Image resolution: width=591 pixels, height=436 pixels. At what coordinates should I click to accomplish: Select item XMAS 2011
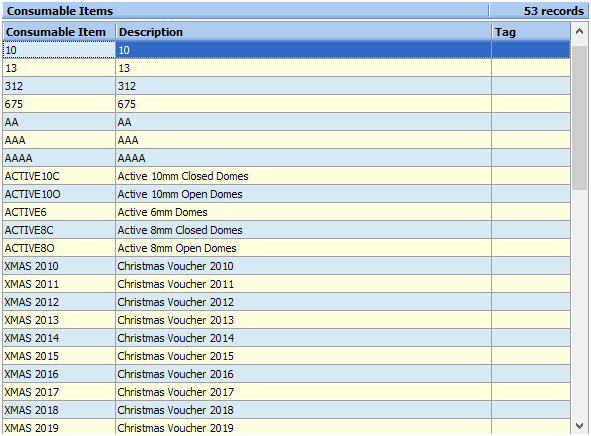click(59, 284)
